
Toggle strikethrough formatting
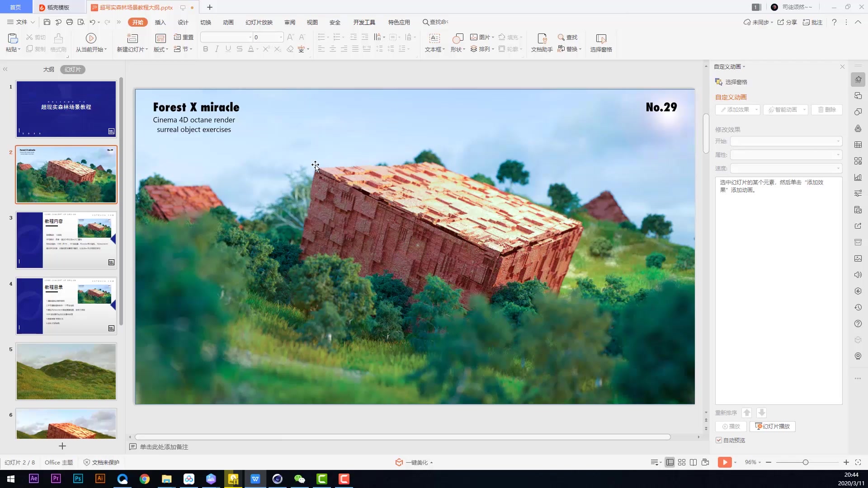239,49
